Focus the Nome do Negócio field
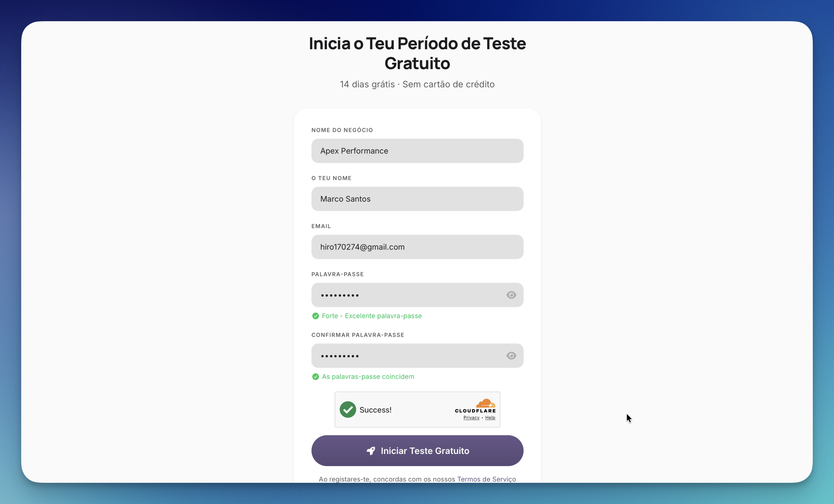This screenshot has width=834, height=504. pos(417,151)
